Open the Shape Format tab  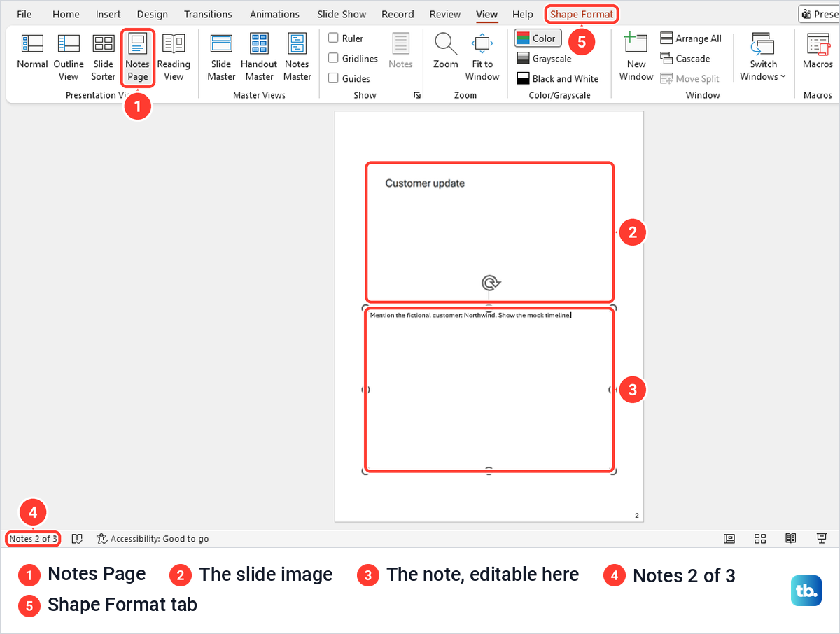(582, 14)
